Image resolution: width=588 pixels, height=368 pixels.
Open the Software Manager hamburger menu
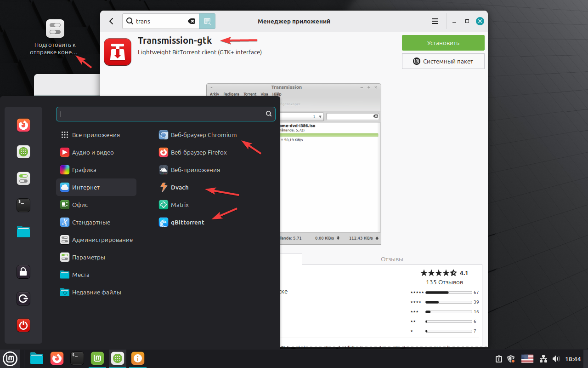pos(435,21)
